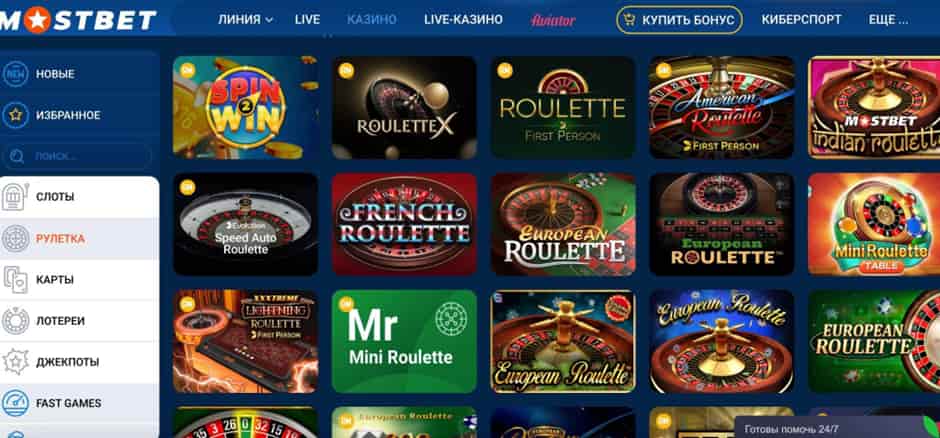Viewport: 940px width, 438px height.
Task: Click the slots machine icon
Action: tap(16, 197)
